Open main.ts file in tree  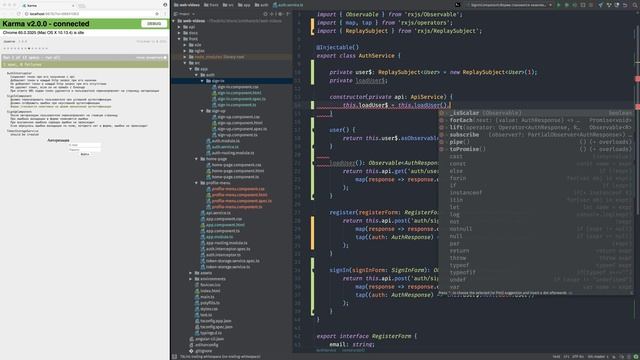pos(207,297)
